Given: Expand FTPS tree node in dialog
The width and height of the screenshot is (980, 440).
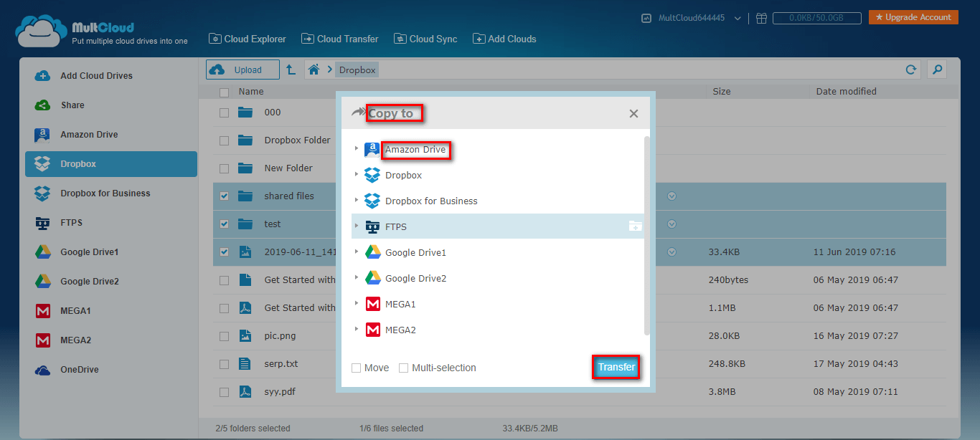Looking at the screenshot, I should pyautogui.click(x=357, y=226).
